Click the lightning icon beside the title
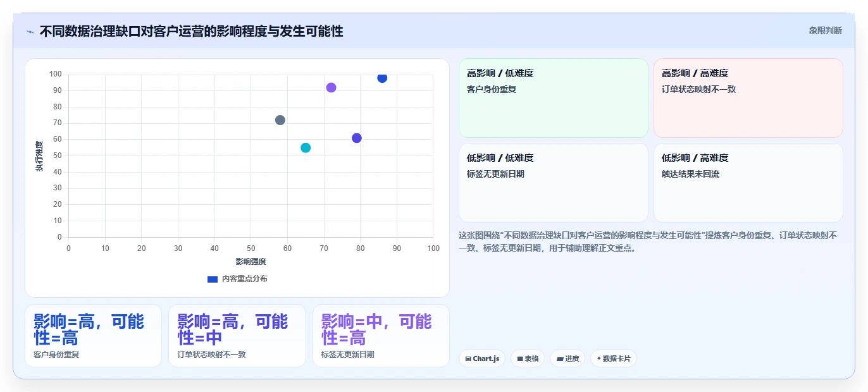The height and width of the screenshot is (392, 868). click(x=30, y=32)
